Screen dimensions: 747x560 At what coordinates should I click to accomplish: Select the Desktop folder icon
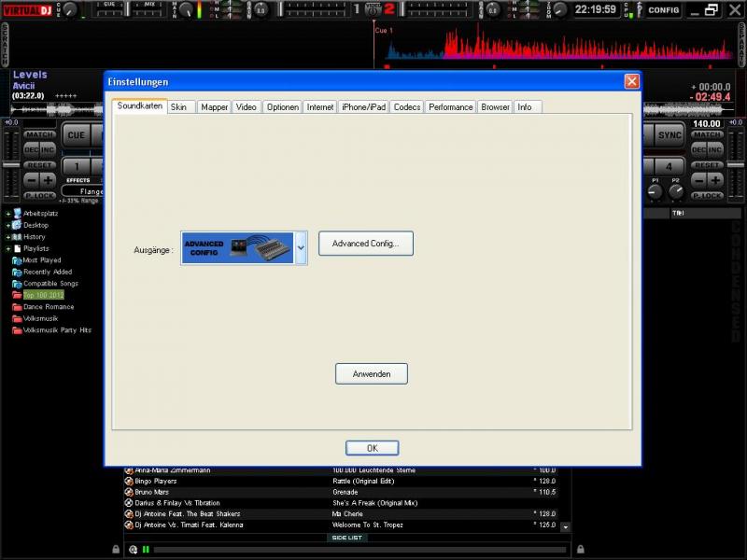click(17, 225)
